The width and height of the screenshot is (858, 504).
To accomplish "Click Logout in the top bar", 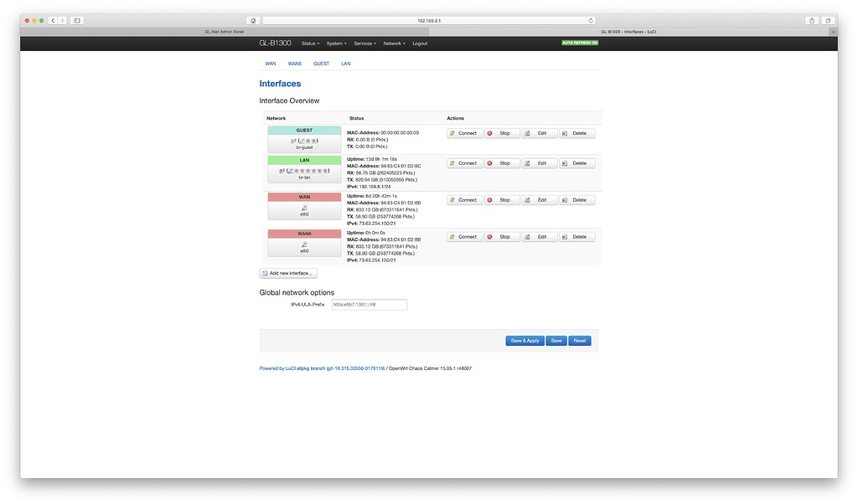I will (420, 43).
